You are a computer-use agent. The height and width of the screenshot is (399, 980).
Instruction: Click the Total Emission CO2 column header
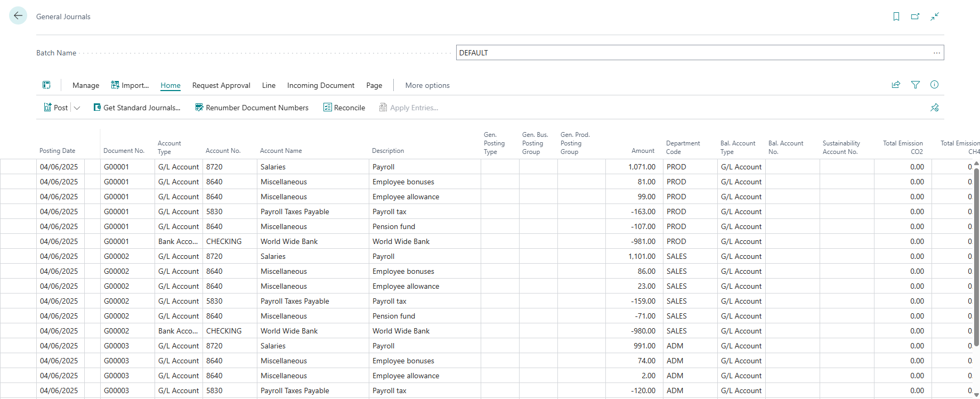pos(903,147)
